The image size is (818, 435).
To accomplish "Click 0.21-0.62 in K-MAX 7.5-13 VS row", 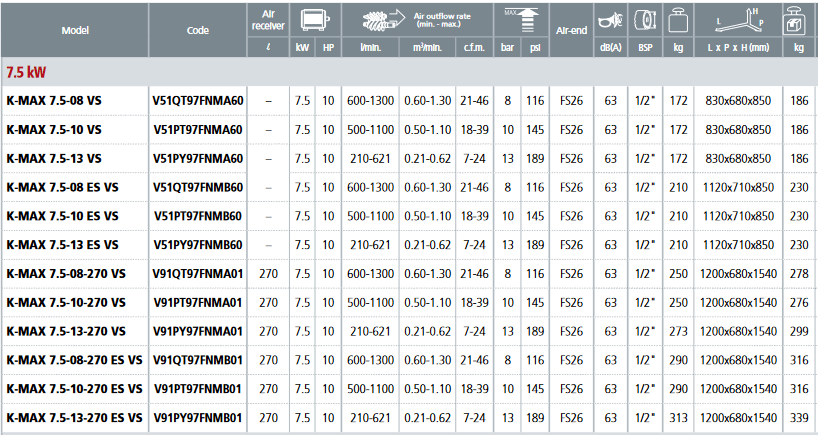I will pos(427,159).
